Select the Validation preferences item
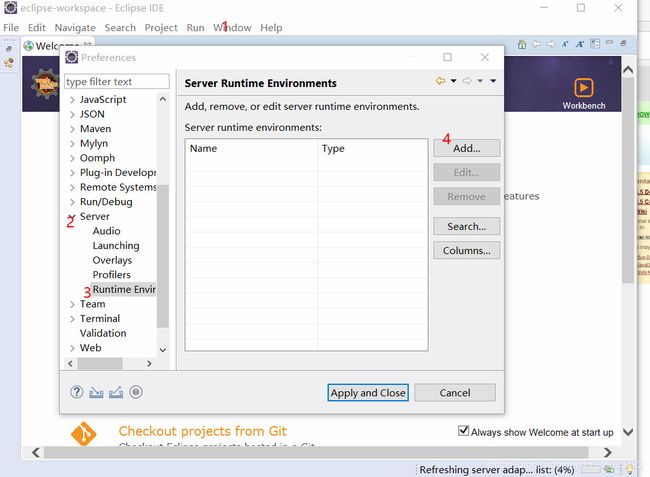Screen dimensions: 650x477 [x=103, y=333]
